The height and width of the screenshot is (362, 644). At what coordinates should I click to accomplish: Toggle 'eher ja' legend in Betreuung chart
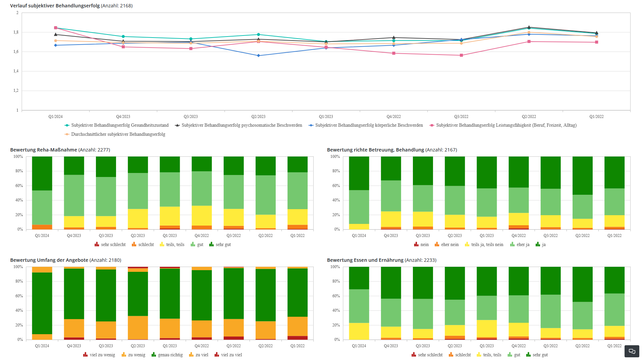click(x=520, y=245)
